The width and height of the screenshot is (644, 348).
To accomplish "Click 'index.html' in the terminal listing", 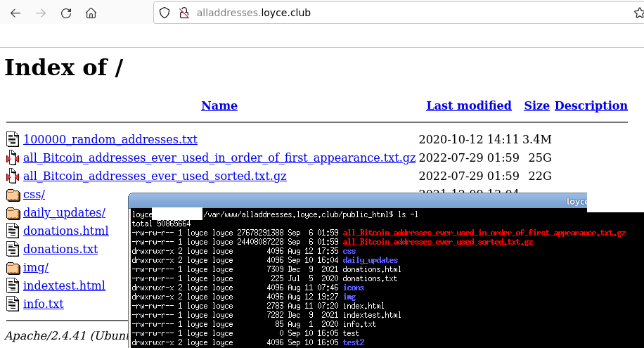I will coord(363,306).
